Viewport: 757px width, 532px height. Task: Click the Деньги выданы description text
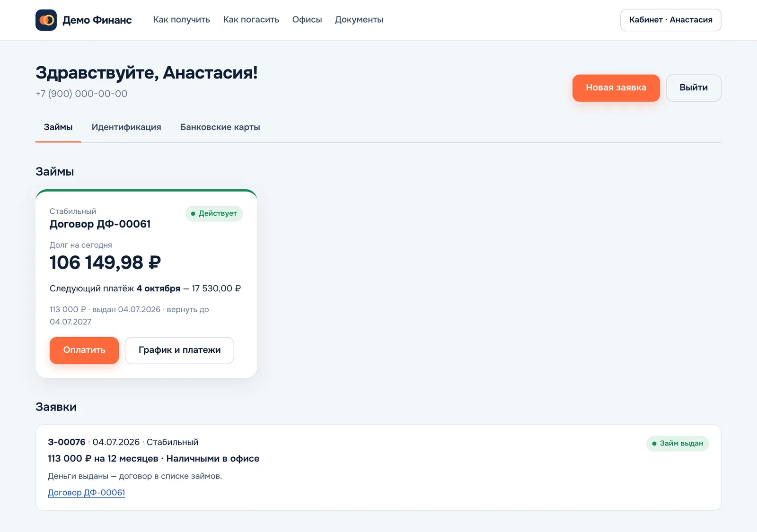(135, 476)
